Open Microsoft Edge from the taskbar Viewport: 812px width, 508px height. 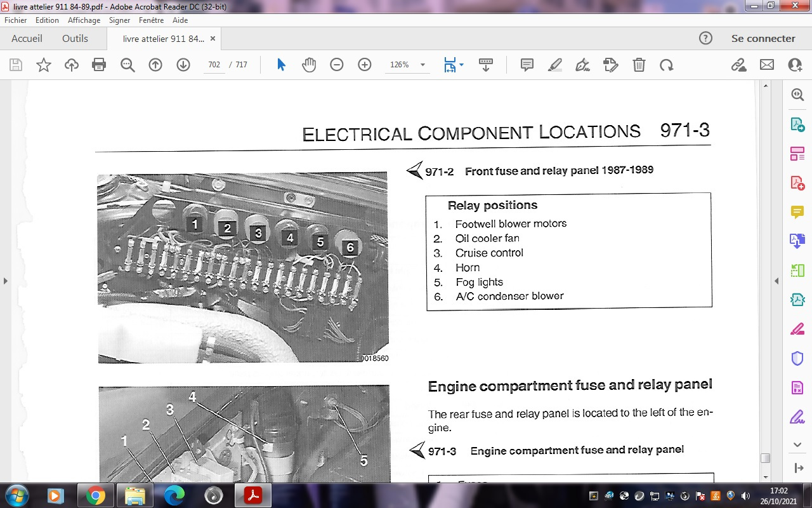[174, 495]
